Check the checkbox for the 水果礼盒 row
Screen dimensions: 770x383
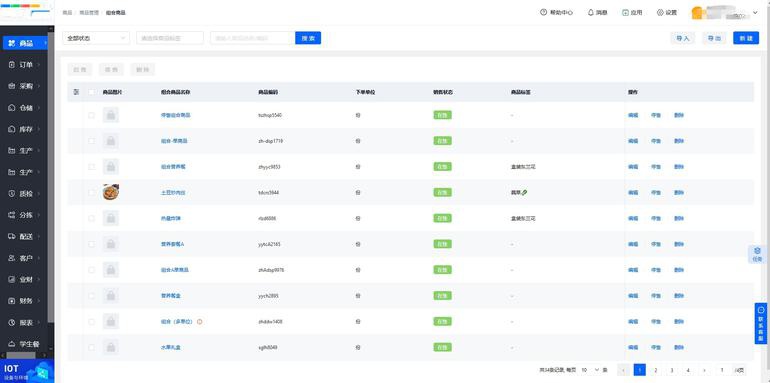pos(92,347)
